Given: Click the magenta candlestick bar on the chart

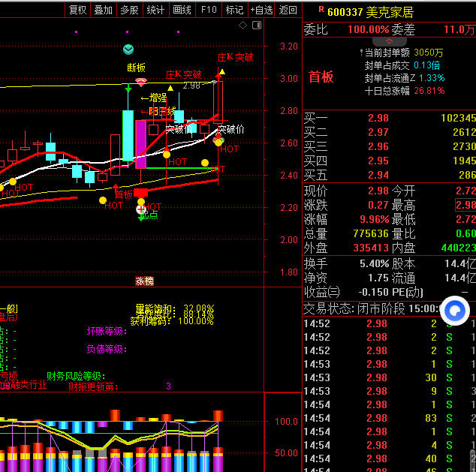Looking at the screenshot, I should click(140, 143).
